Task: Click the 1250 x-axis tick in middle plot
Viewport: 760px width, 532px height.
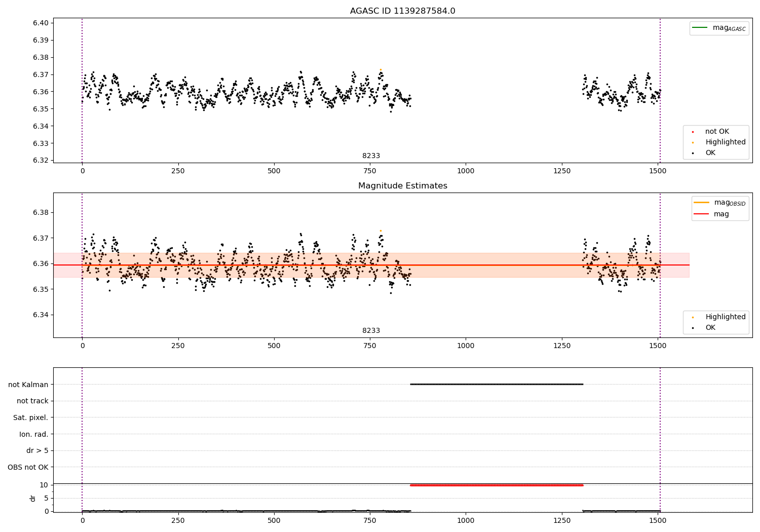Action: pos(562,346)
